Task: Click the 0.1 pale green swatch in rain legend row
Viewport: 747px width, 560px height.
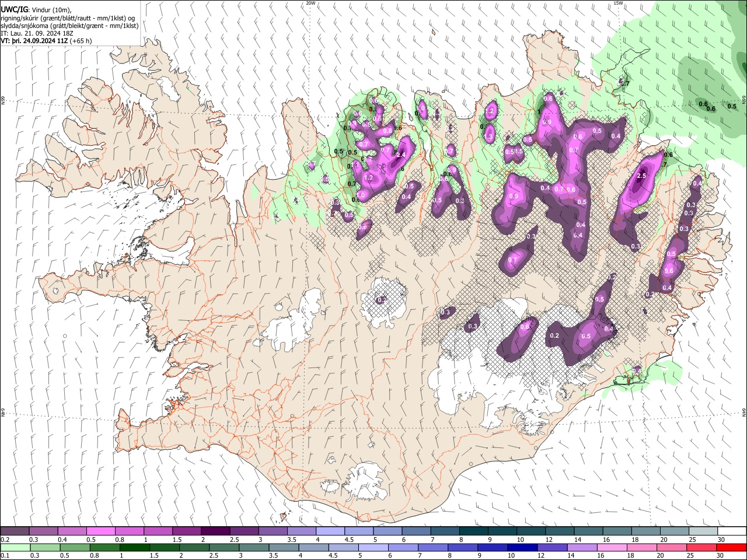Action: (x=15, y=547)
